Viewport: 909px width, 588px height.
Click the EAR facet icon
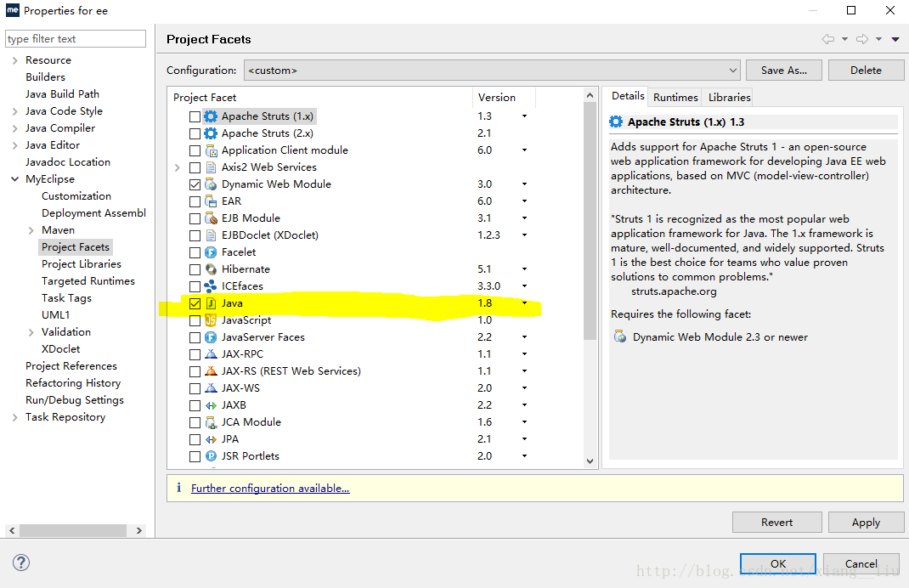coord(211,201)
